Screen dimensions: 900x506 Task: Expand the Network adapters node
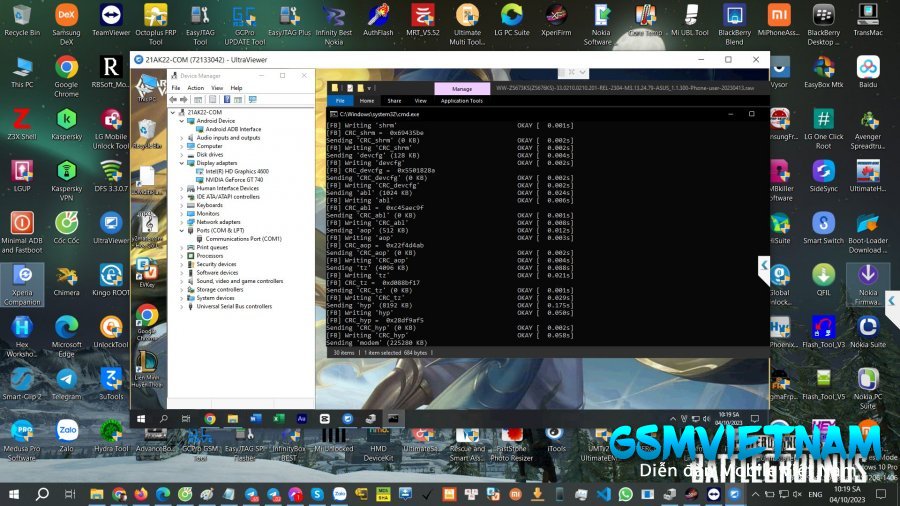(182, 222)
